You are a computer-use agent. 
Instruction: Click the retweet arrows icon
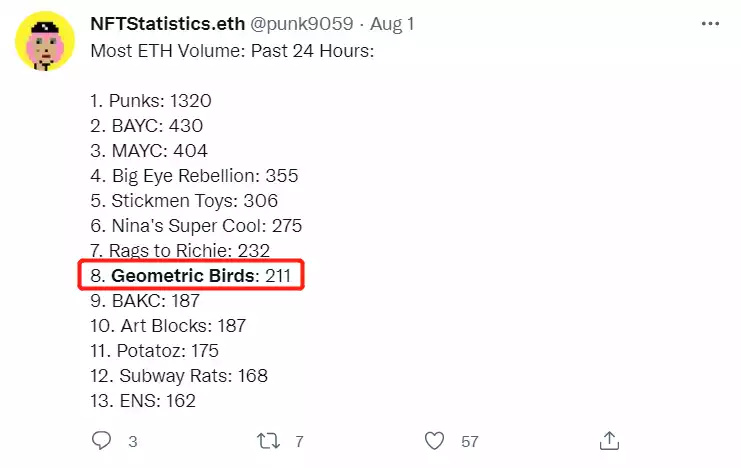tap(267, 440)
